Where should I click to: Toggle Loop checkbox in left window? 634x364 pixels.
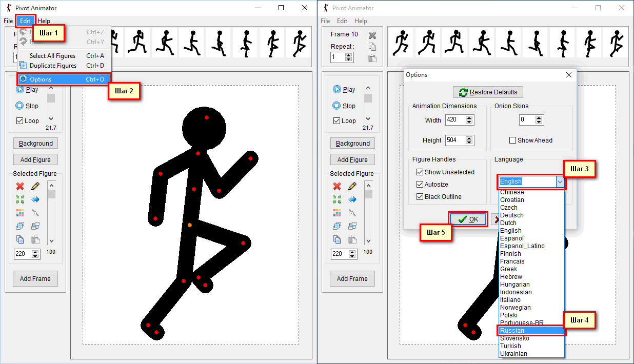click(20, 121)
